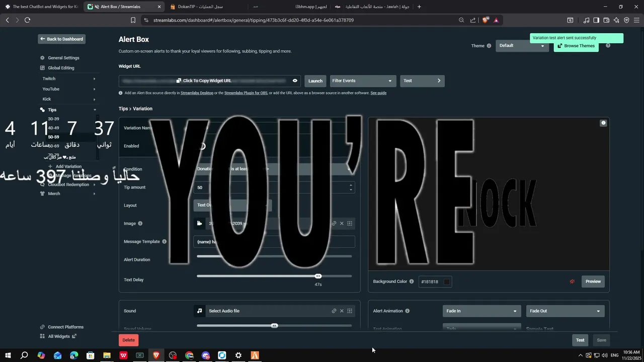Collapse the Tips sidebar section
This screenshot has width=644, height=362.
94,110
